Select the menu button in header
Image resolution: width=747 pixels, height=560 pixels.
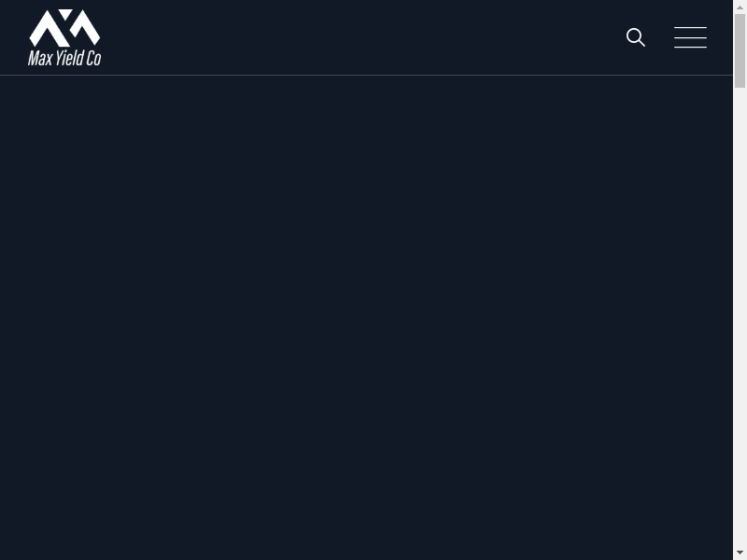point(690,37)
